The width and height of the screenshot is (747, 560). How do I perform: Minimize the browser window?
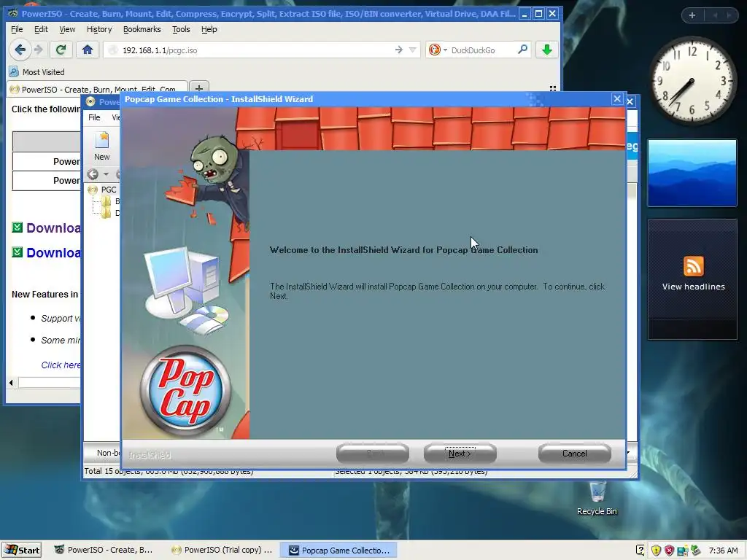[x=525, y=14]
